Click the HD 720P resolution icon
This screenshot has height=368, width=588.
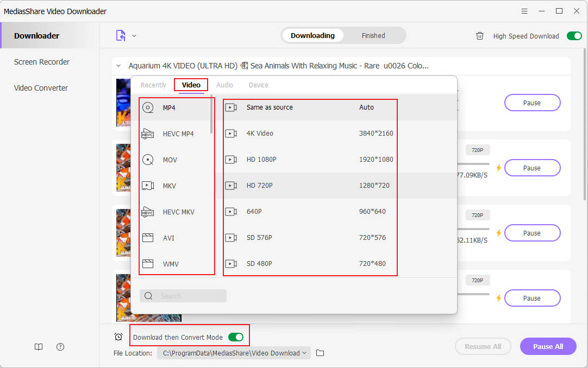click(x=231, y=185)
